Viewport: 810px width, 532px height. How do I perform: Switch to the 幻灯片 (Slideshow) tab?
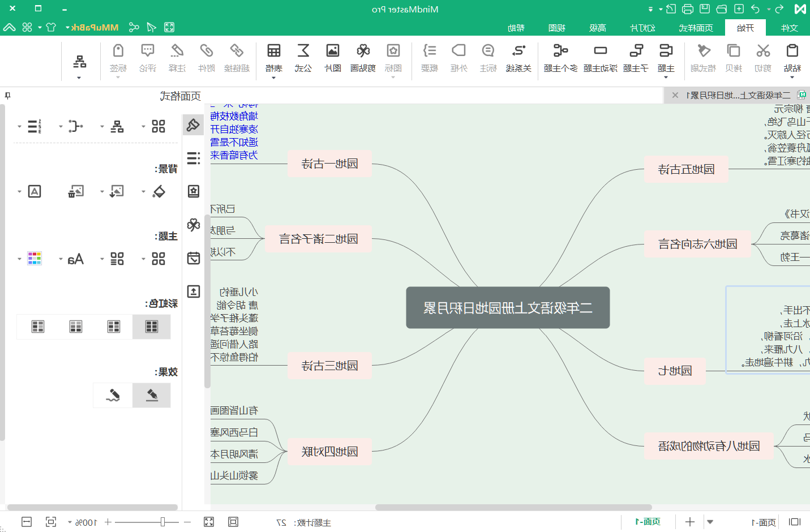pyautogui.click(x=643, y=28)
